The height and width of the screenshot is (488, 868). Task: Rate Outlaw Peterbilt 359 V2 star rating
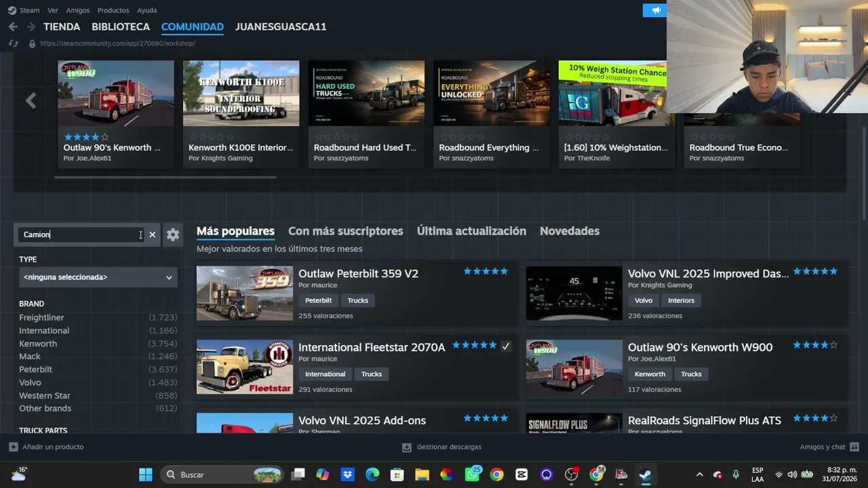(486, 271)
